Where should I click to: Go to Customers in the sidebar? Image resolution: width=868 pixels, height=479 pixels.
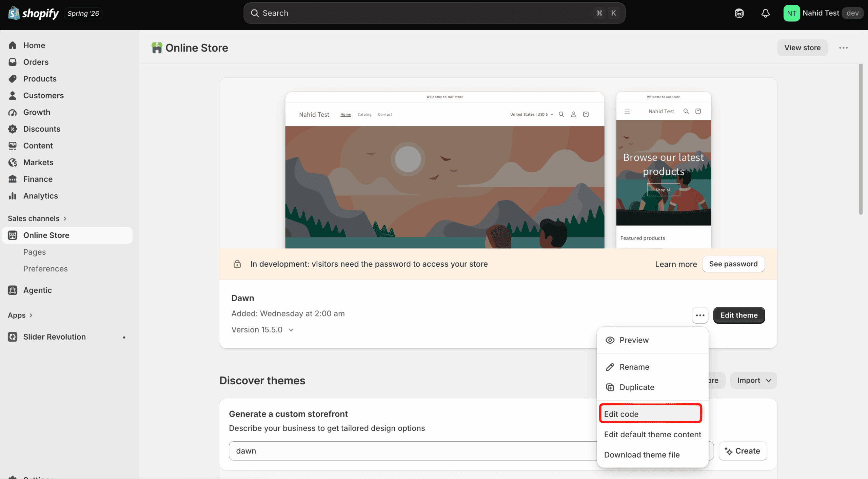click(x=43, y=95)
